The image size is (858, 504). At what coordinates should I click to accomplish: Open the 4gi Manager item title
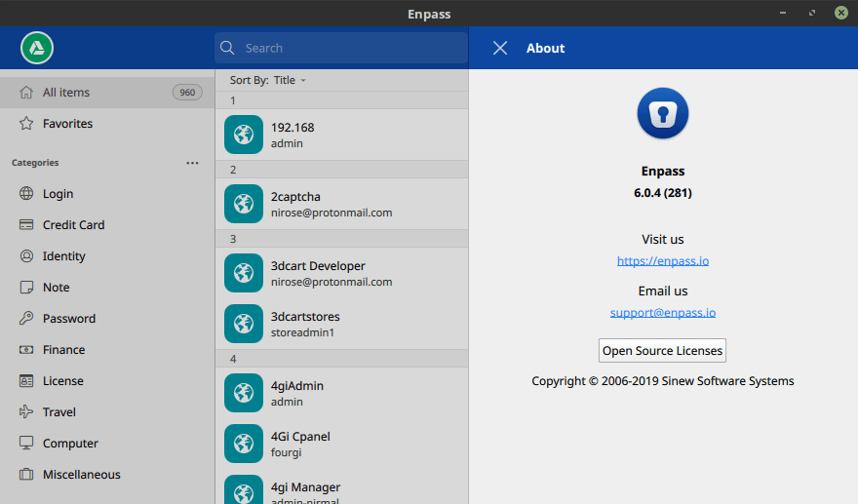[x=305, y=486]
